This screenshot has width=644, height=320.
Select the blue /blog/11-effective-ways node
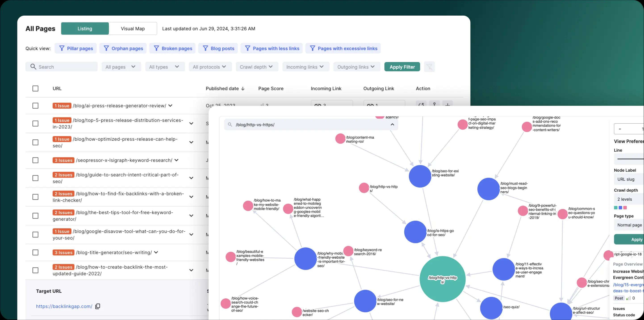tap(504, 269)
